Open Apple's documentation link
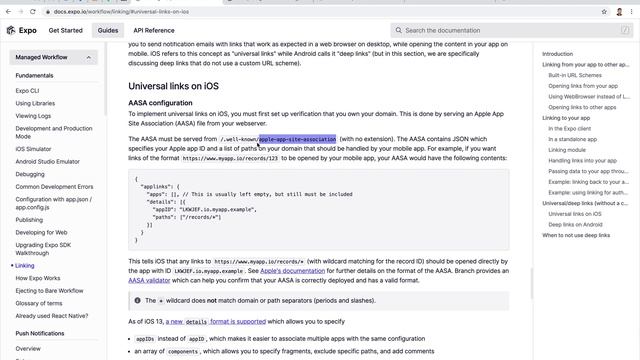Screen dimensions: 640x360 [x=292, y=271]
